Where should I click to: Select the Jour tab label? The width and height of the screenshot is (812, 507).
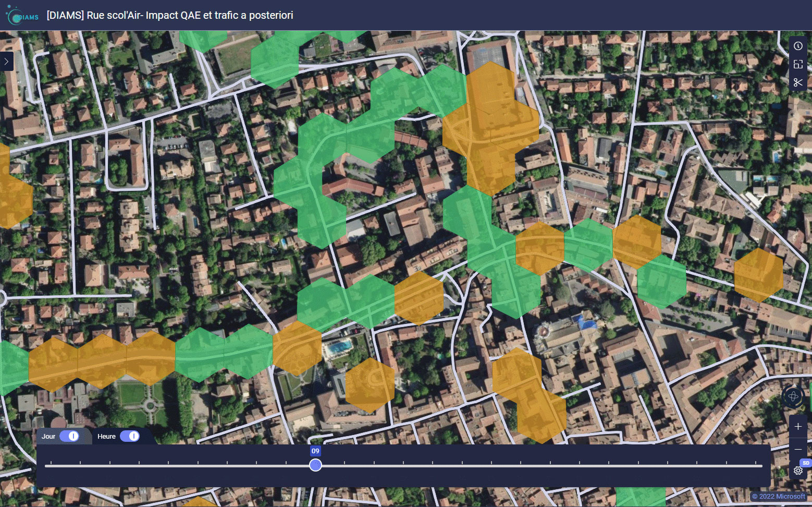point(48,437)
